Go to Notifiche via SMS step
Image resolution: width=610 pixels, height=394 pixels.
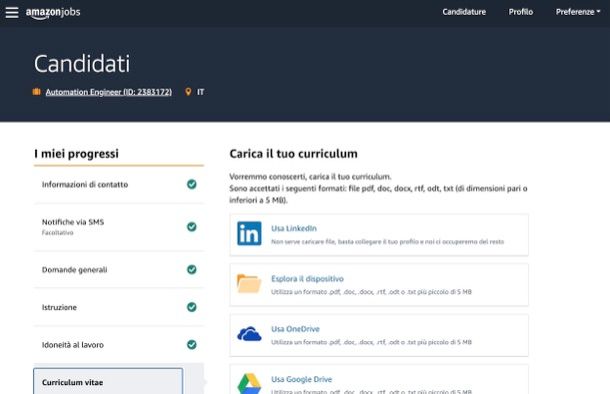click(119, 227)
